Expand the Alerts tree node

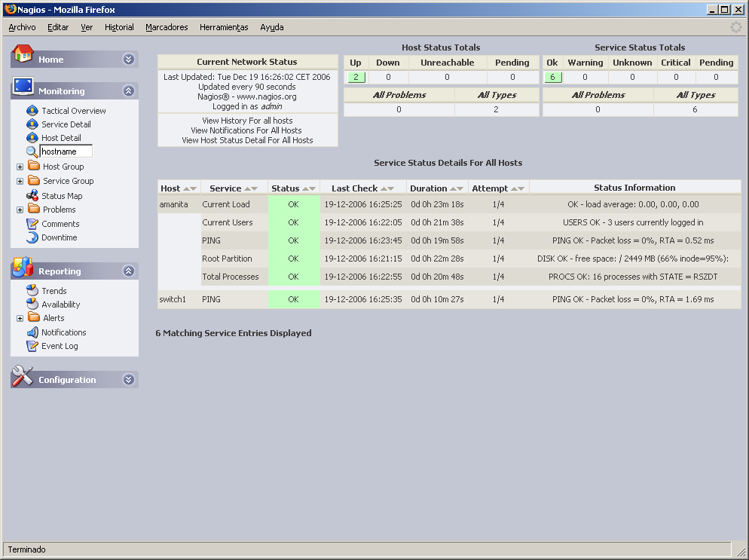click(20, 318)
